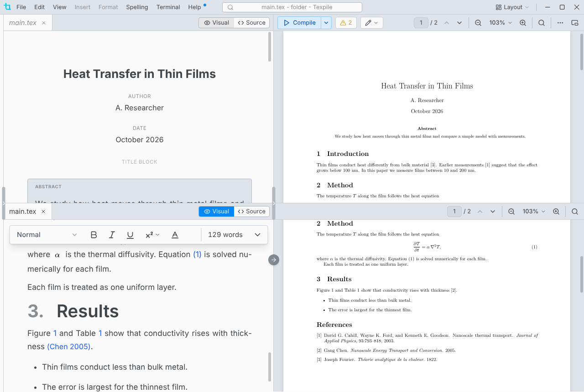Underline the selected text
Image resolution: width=584 pixels, height=392 pixels.
(x=130, y=235)
